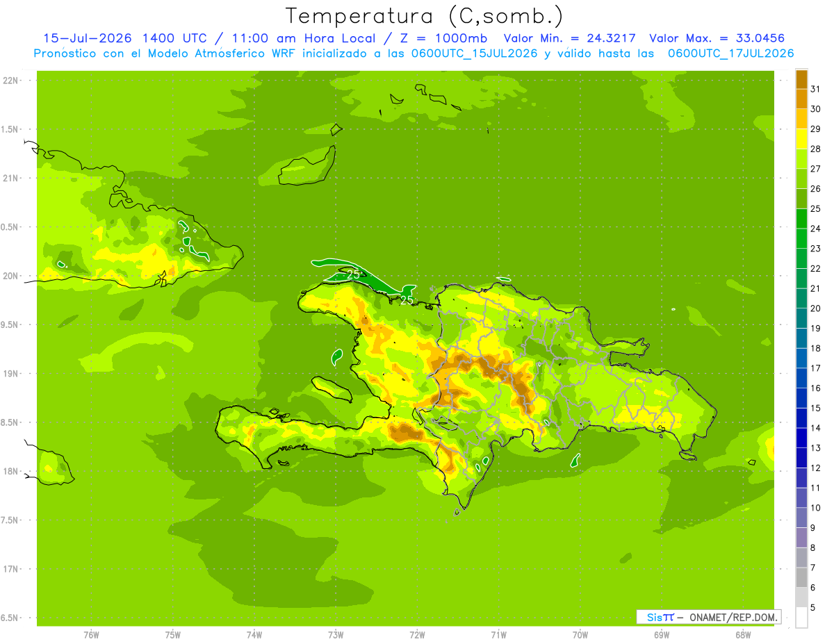834x644 pixels.
Task: Click the legend value label 25
Action: coord(816,208)
